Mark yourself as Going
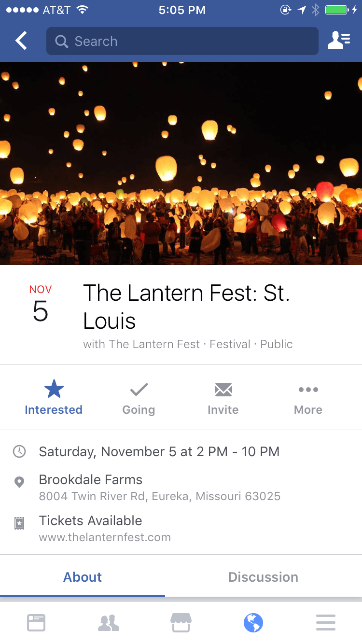 (139, 398)
